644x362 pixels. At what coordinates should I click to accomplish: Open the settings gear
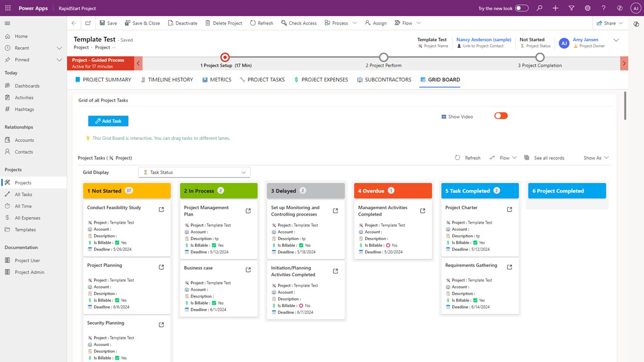tap(588, 8)
